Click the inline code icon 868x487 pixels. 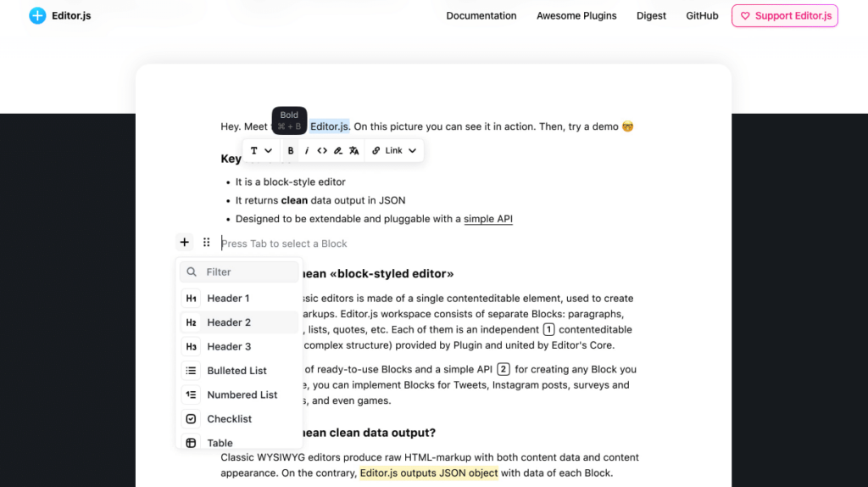[x=322, y=151]
